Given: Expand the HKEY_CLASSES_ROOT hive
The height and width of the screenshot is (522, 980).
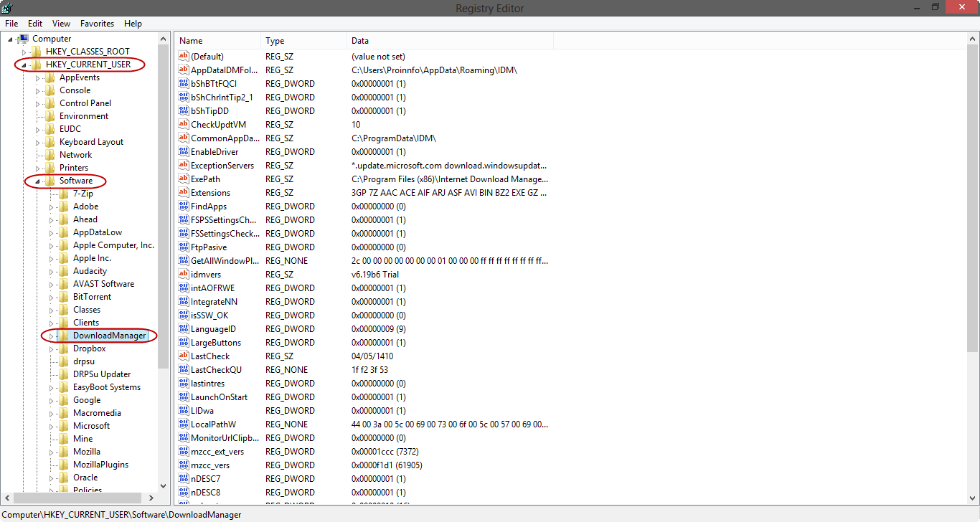Looking at the screenshot, I should tap(24, 52).
